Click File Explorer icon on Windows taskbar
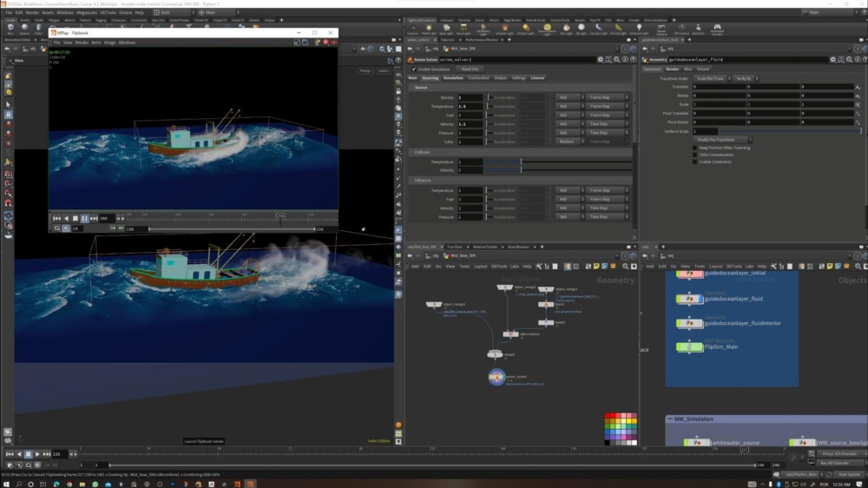The height and width of the screenshot is (488, 868). pyautogui.click(x=82, y=485)
